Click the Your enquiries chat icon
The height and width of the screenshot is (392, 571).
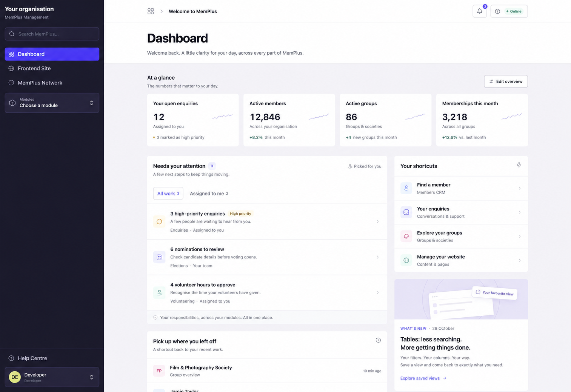406,212
